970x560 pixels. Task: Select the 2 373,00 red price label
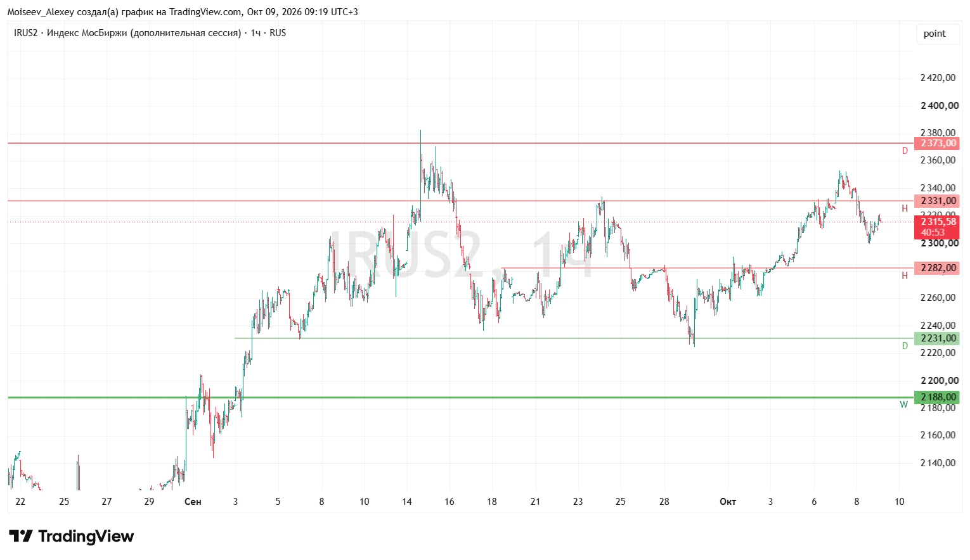pyautogui.click(x=937, y=143)
